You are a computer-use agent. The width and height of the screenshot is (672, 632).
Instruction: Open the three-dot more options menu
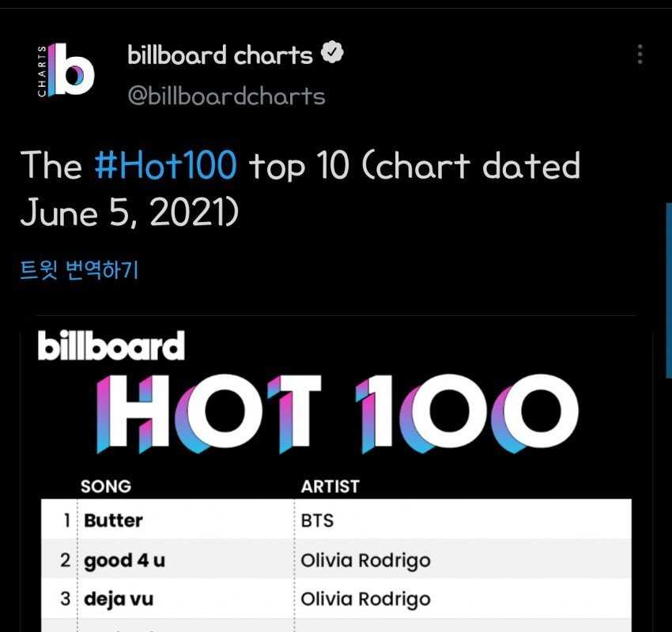click(640, 55)
